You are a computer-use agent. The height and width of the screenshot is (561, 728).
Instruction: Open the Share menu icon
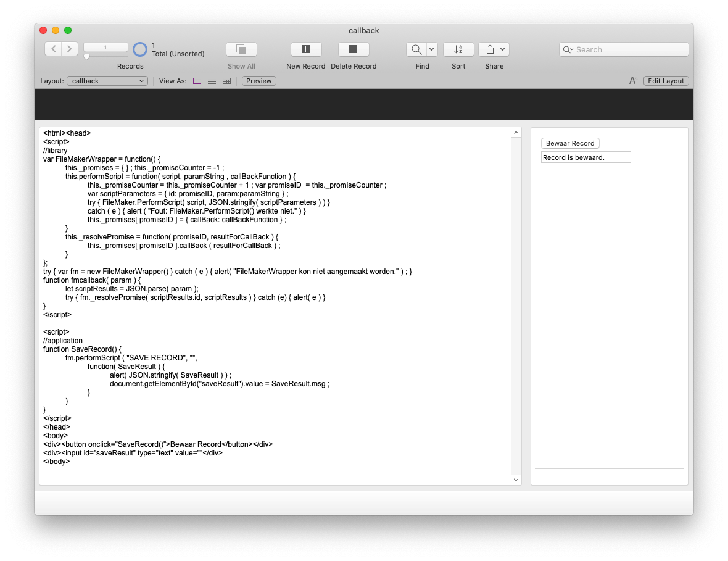tap(494, 49)
